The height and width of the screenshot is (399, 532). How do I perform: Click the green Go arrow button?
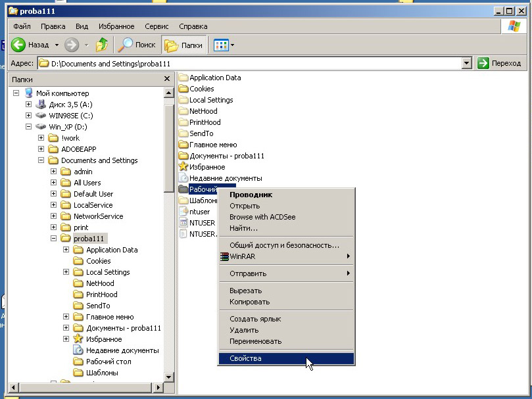point(483,63)
